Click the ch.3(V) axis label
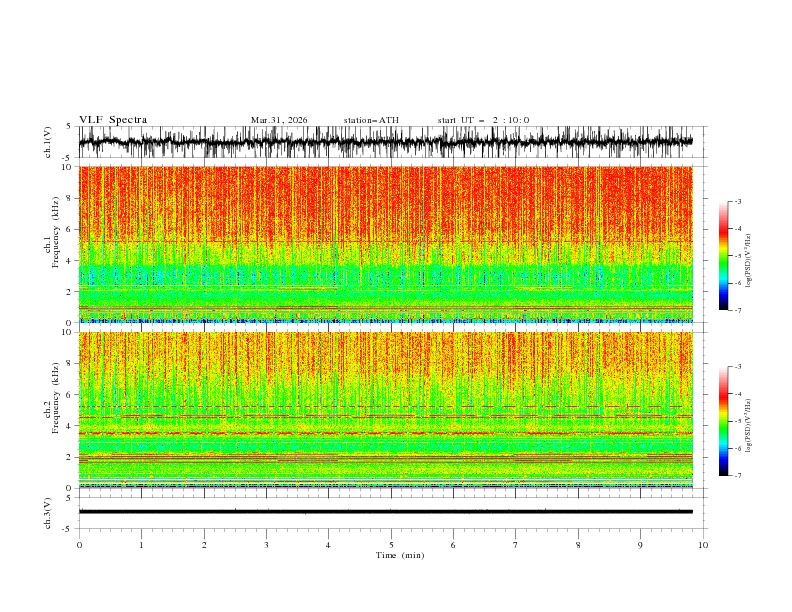This screenshot has height=612, width=792. pyautogui.click(x=48, y=513)
